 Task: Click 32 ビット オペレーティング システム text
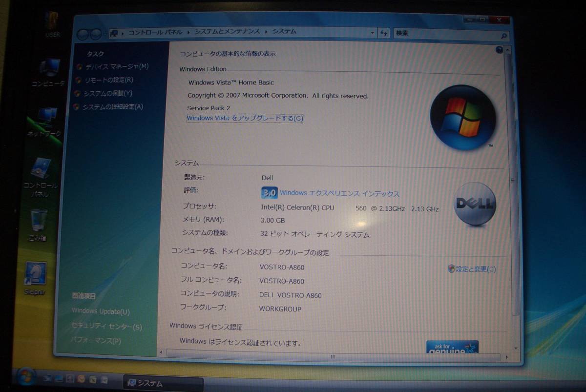tap(314, 234)
